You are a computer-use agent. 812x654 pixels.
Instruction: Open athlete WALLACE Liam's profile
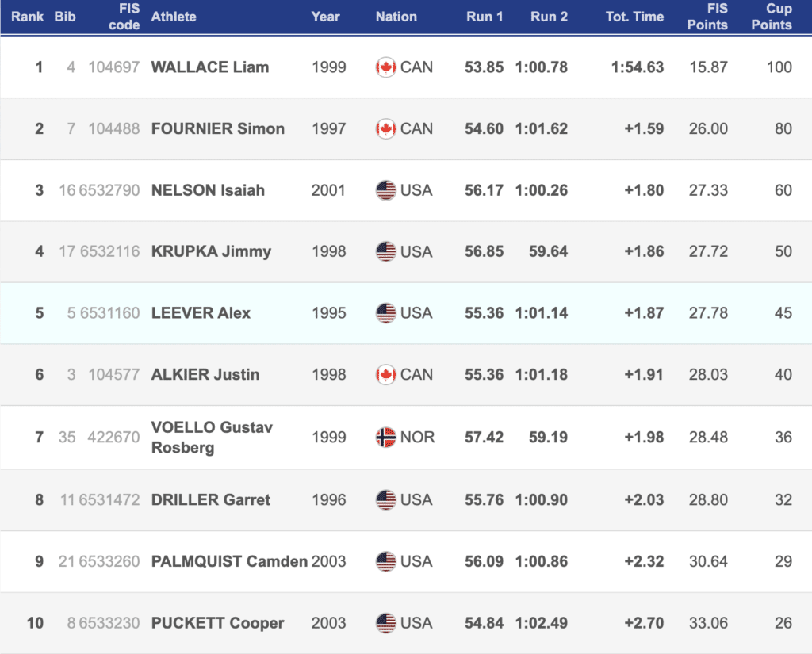pyautogui.click(x=210, y=67)
